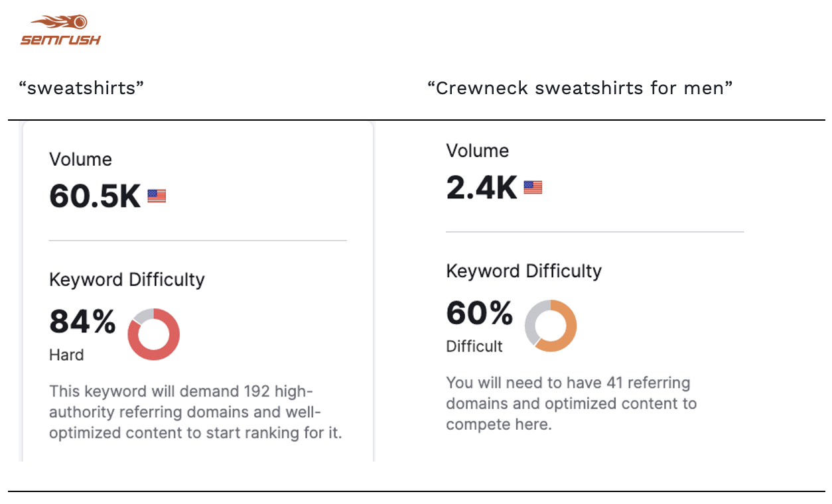
Task: Click the "Hard" difficulty label
Action: [x=66, y=355]
